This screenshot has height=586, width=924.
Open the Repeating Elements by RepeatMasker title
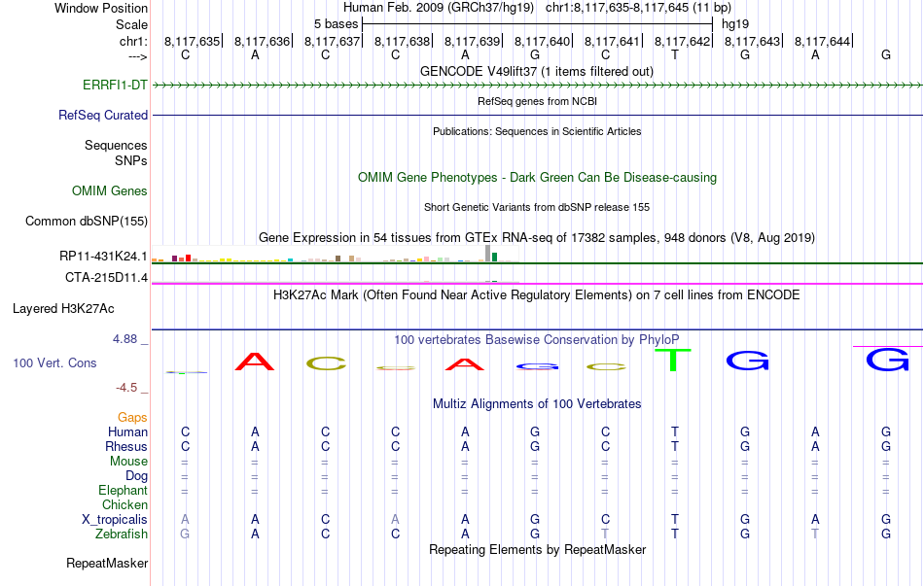click(538, 549)
